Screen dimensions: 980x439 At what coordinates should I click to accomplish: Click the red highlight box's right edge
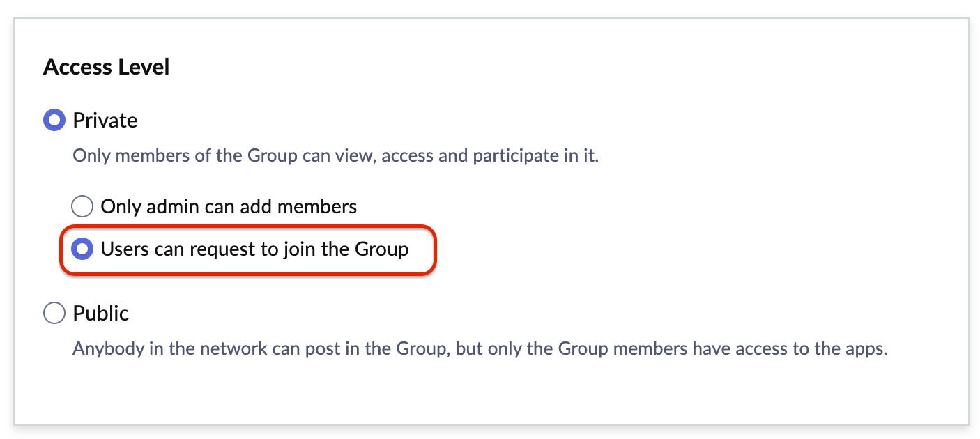click(436, 249)
